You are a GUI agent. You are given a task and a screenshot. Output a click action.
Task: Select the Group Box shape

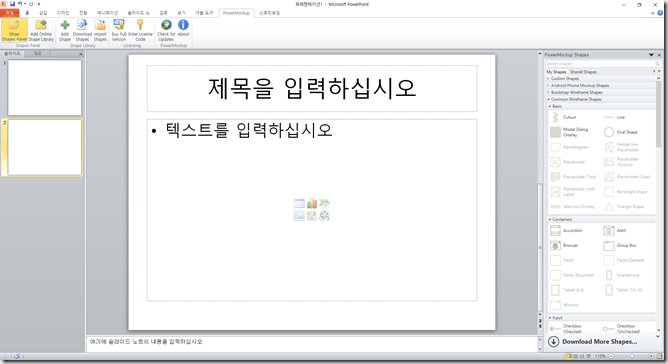pyautogui.click(x=620, y=246)
